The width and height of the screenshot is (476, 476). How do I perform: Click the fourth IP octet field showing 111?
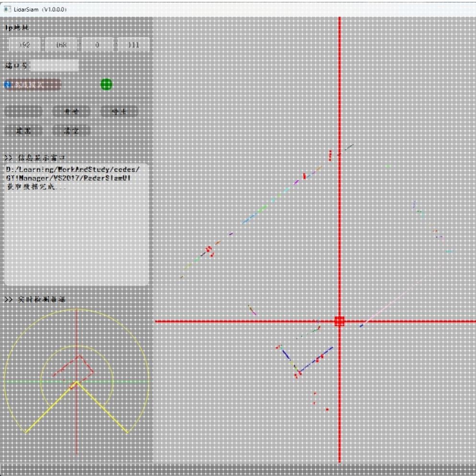click(133, 45)
